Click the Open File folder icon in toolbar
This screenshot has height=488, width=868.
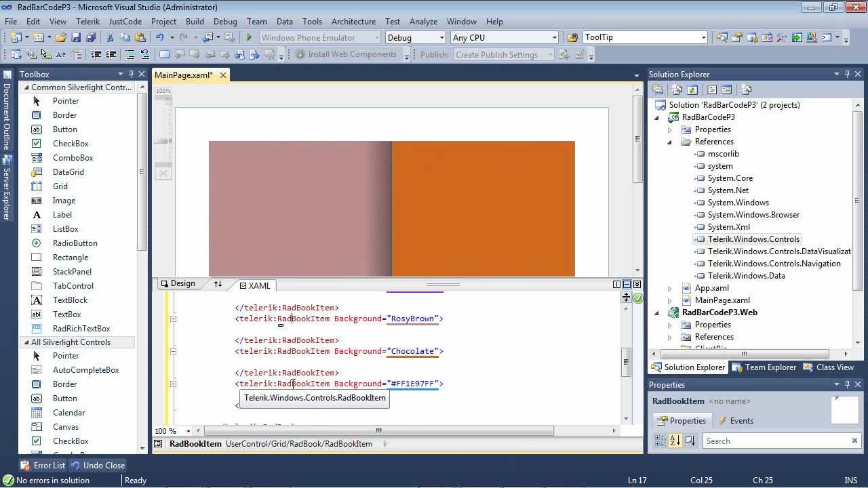point(61,38)
